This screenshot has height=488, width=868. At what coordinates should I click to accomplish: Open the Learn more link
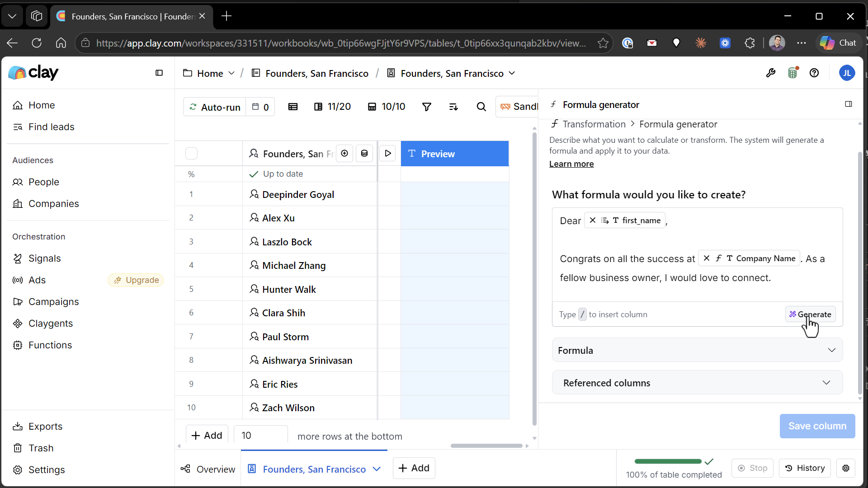[x=571, y=164]
